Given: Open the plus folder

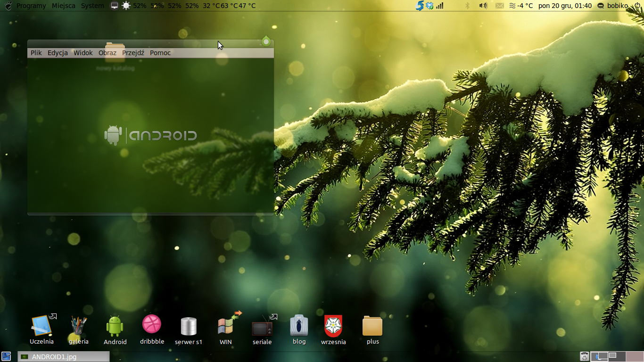Looking at the screenshot, I should coord(372,326).
